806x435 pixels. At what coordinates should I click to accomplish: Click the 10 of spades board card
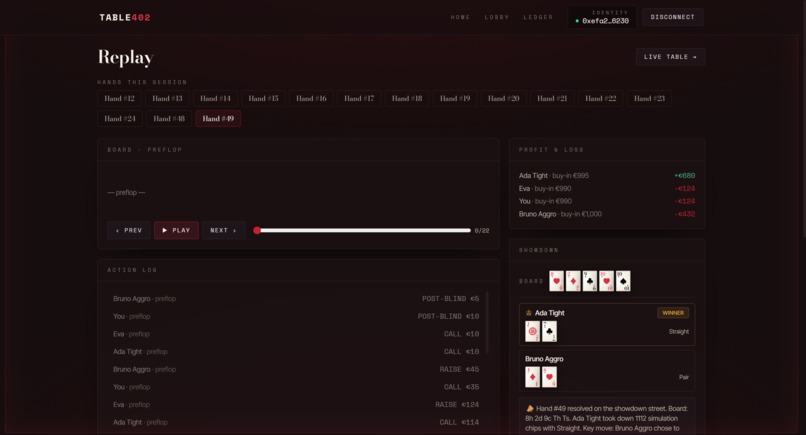pyautogui.click(x=623, y=281)
